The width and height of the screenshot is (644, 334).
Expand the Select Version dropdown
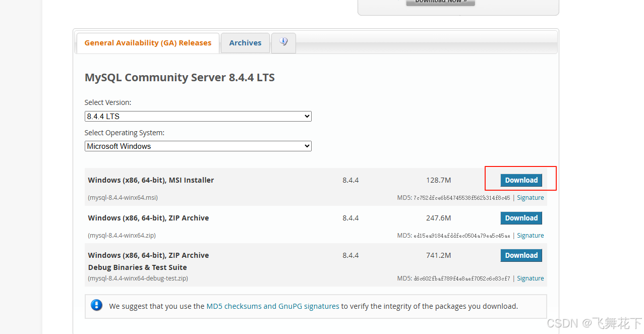coord(198,116)
